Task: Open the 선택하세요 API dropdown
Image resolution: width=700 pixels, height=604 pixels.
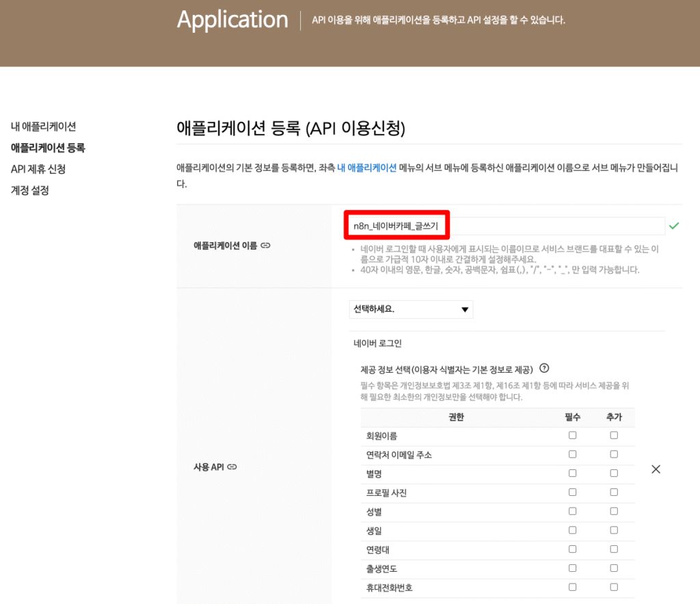Action: tap(410, 309)
